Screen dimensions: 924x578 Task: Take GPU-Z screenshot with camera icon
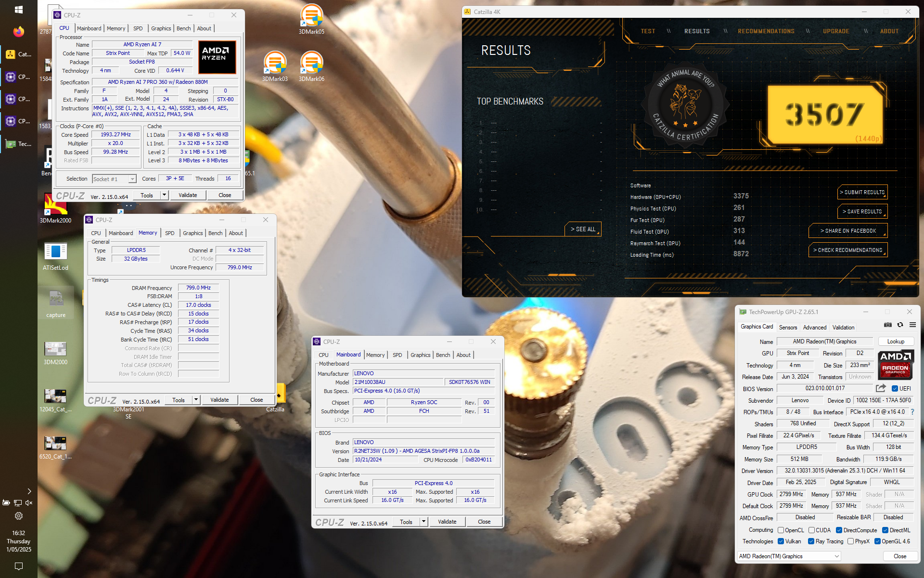888,325
